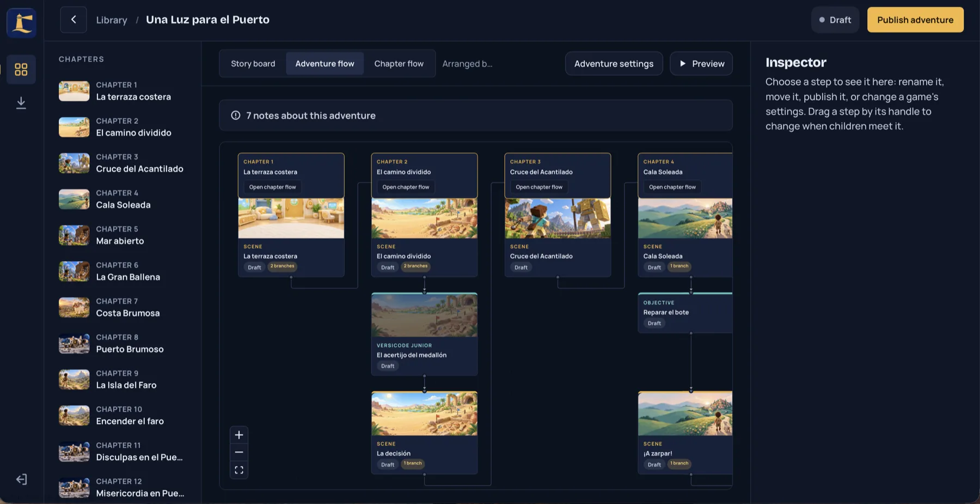This screenshot has width=980, height=504.
Task: Open chapter flow for Cruce del Acantilado
Action: [539, 187]
